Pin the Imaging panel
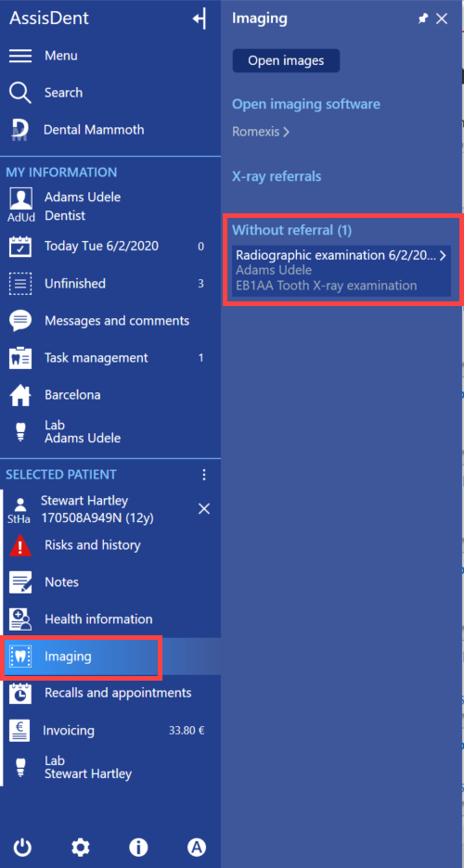 click(423, 19)
